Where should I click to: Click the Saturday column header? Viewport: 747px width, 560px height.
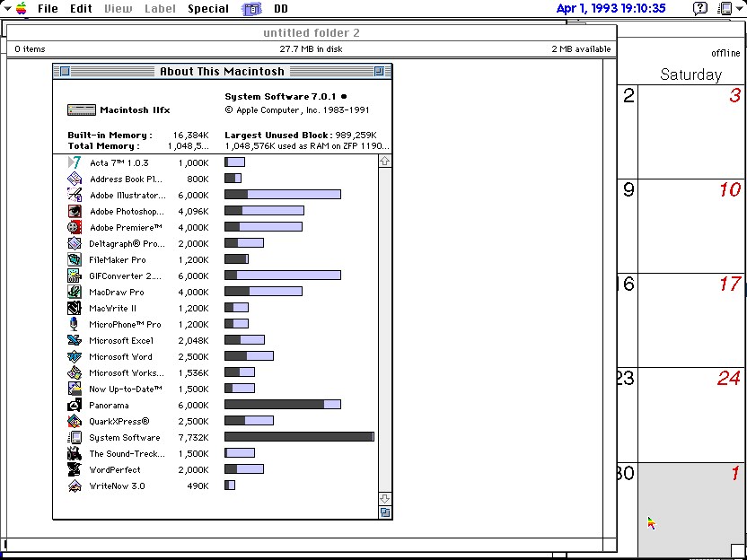point(690,74)
